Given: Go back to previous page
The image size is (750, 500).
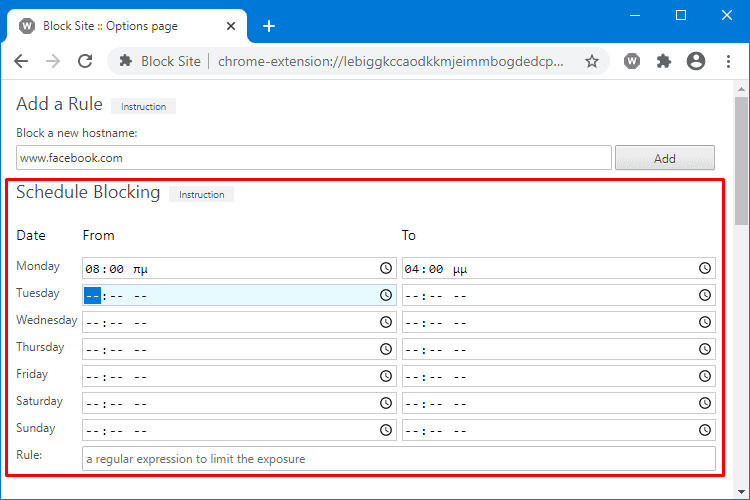Looking at the screenshot, I should 21,61.
